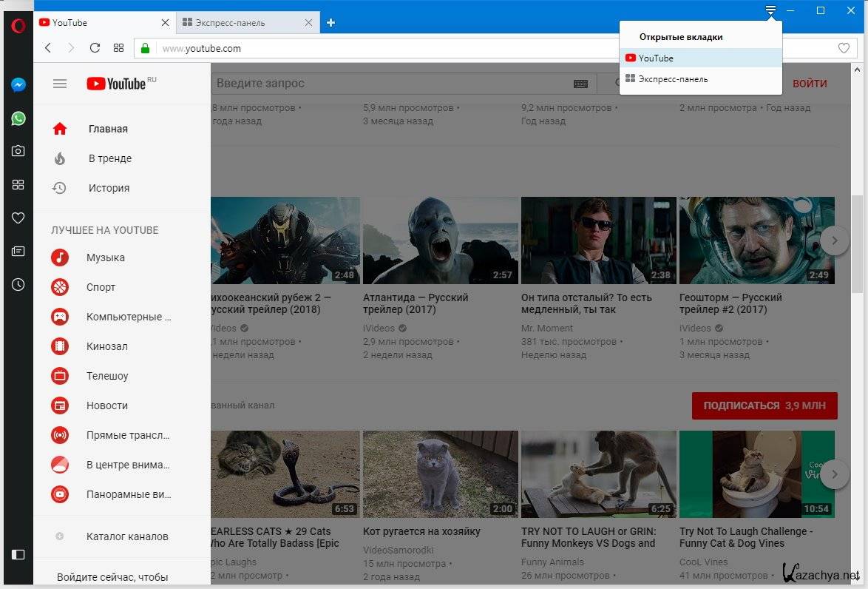Show next videos in cats row
This screenshot has width=868, height=589.
pyautogui.click(x=835, y=474)
